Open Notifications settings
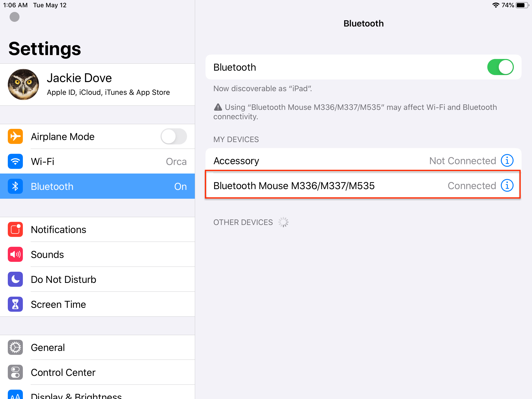Viewport: 532px width, 399px height. pyautogui.click(x=97, y=229)
